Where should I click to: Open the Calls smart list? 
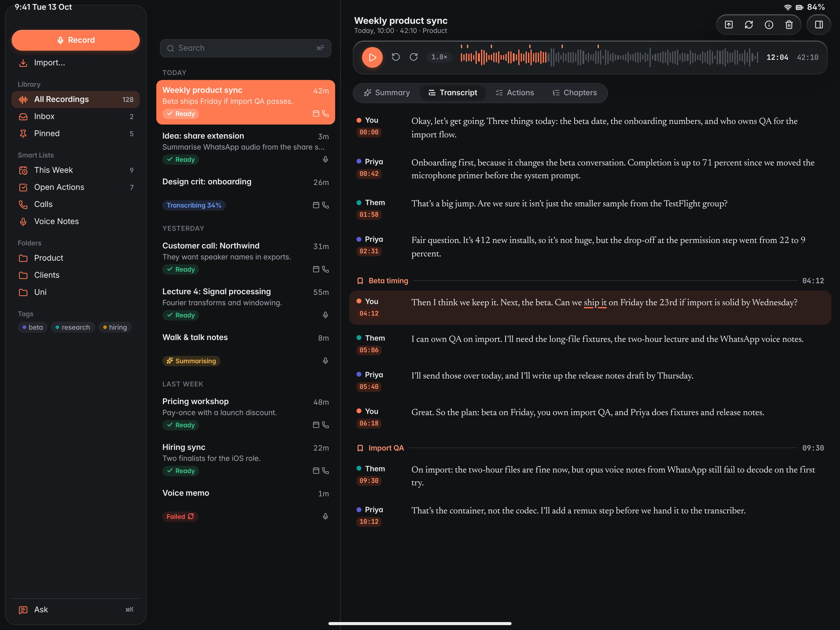pyautogui.click(x=76, y=204)
